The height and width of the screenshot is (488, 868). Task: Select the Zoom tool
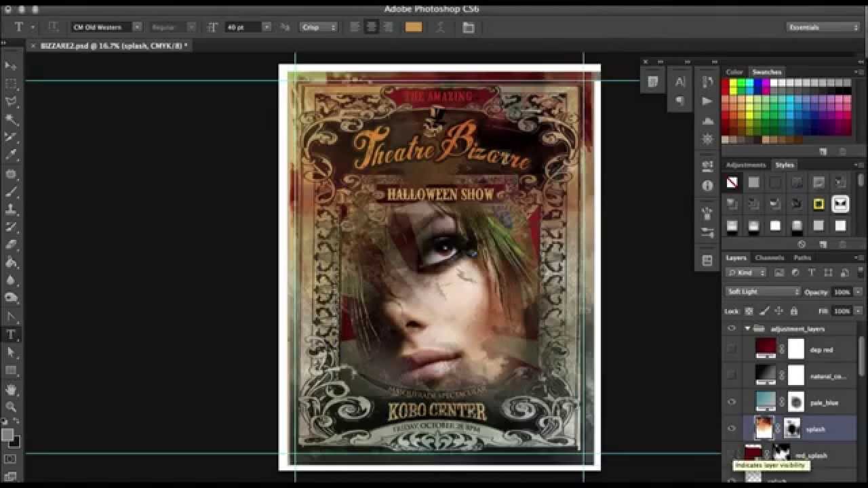11,407
